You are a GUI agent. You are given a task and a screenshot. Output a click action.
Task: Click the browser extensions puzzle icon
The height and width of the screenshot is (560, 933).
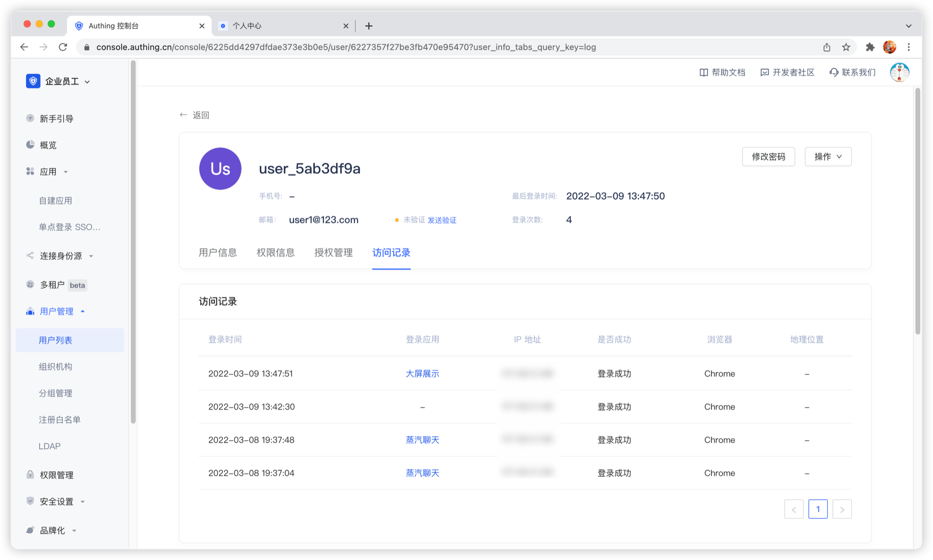coord(870,47)
